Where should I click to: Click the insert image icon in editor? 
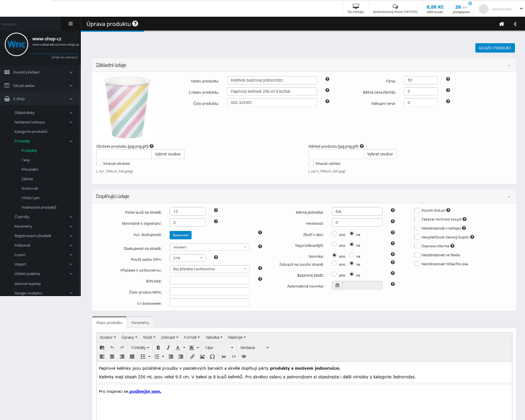(x=202, y=356)
